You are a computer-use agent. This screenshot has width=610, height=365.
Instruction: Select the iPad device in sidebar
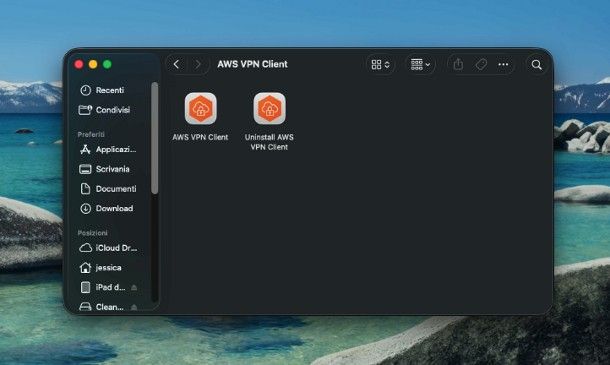pyautogui.click(x=102, y=288)
